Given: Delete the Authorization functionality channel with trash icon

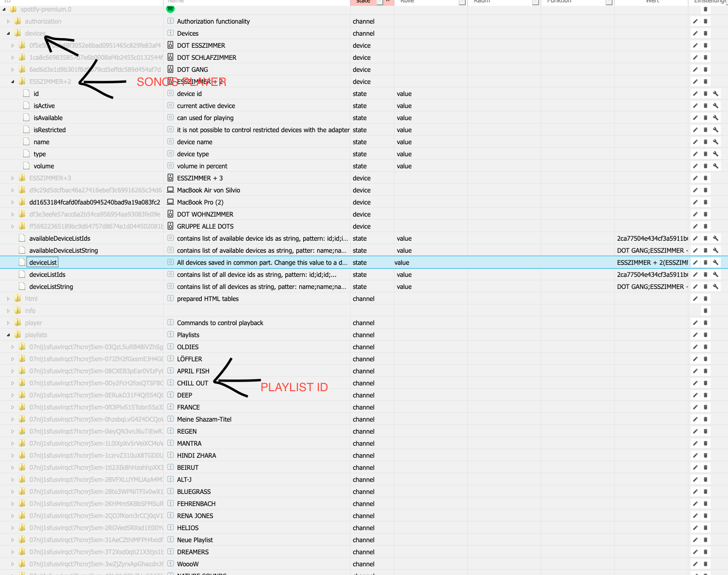Looking at the screenshot, I should [x=705, y=21].
